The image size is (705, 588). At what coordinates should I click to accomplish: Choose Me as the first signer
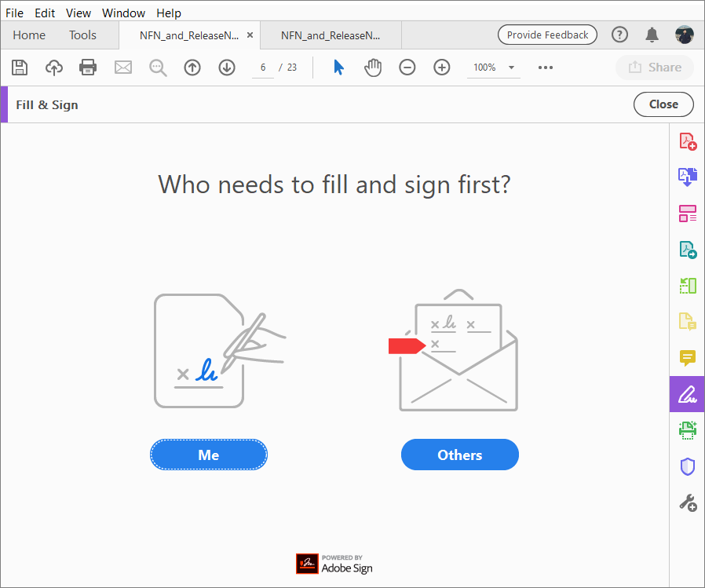(208, 455)
